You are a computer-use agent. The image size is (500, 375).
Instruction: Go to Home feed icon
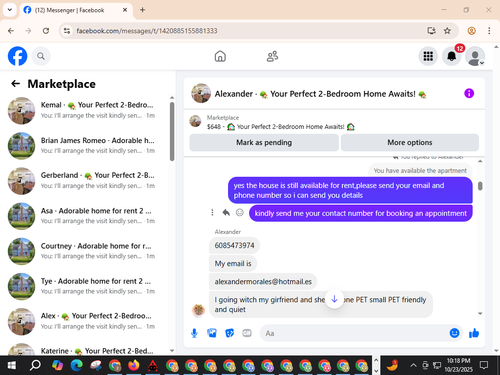click(x=220, y=56)
